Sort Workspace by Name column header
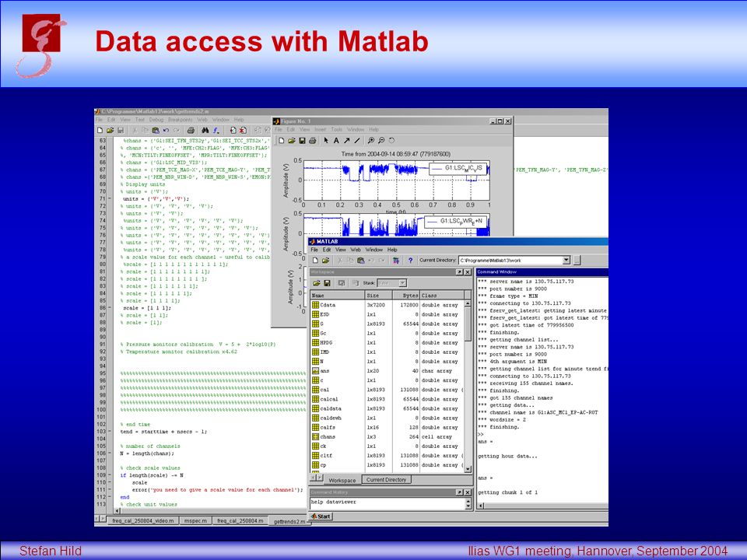 [x=338, y=296]
